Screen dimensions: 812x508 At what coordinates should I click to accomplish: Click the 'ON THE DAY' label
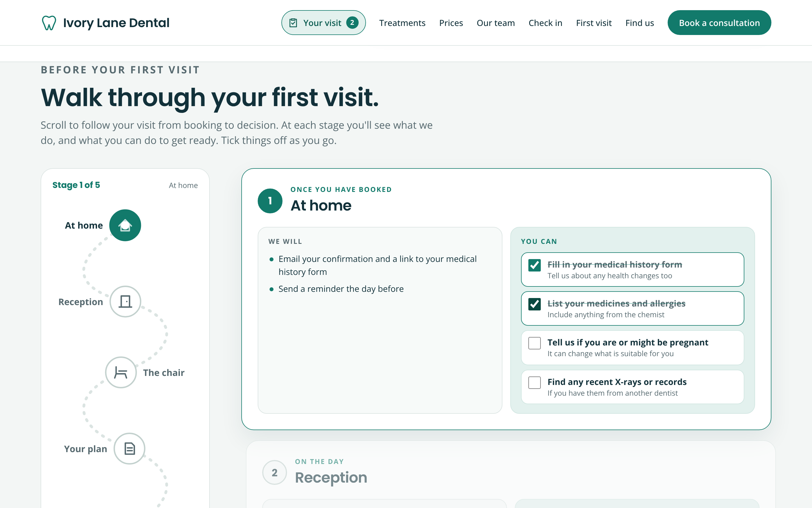coord(319,462)
